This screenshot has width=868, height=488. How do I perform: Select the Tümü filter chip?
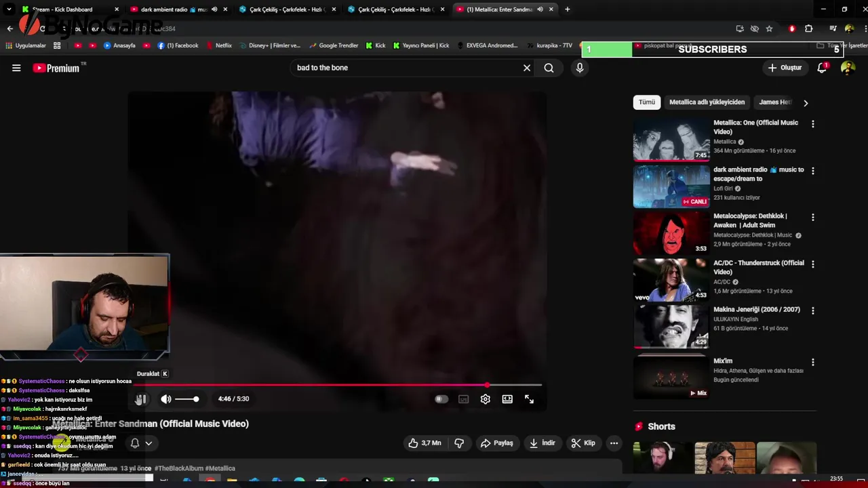[x=647, y=102]
